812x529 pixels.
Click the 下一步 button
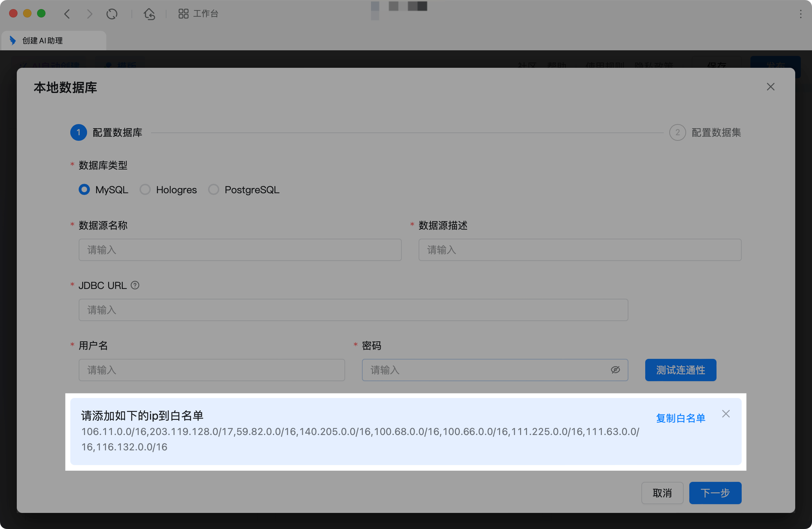coord(715,493)
